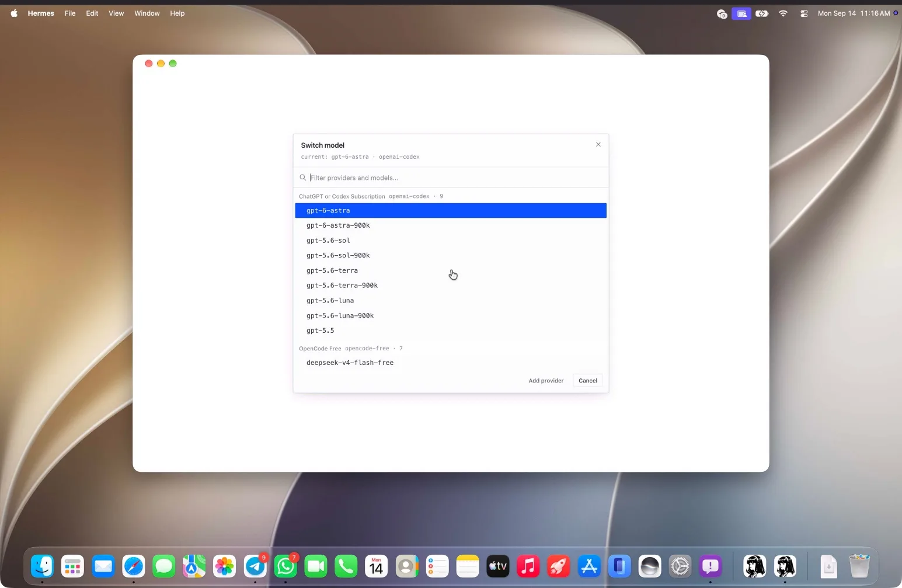Open the View menu

(x=116, y=13)
